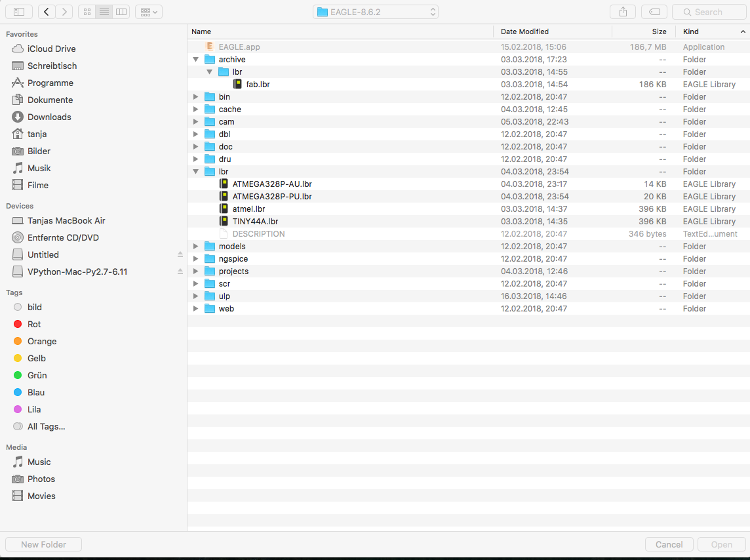Click the Share toolbar button
This screenshot has height=560, width=750.
623,12
